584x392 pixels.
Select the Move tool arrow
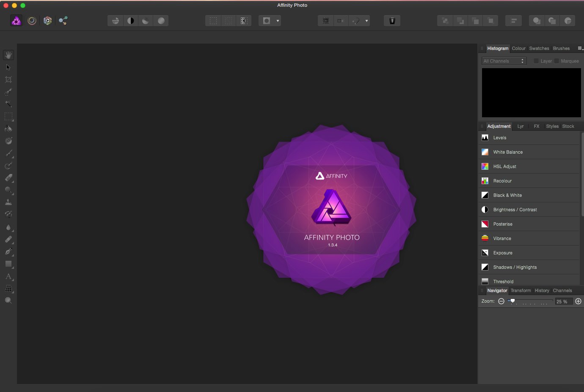(x=8, y=67)
